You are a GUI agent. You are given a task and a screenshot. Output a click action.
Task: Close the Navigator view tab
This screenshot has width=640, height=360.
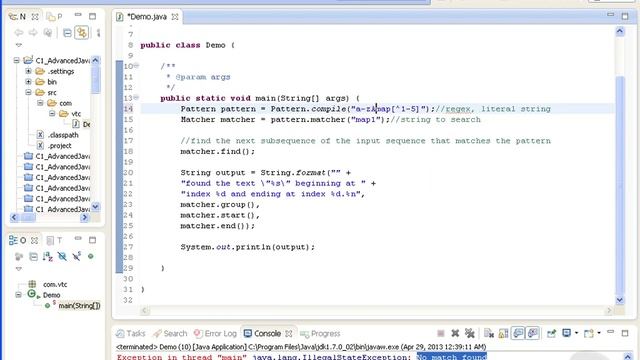(x=35, y=17)
